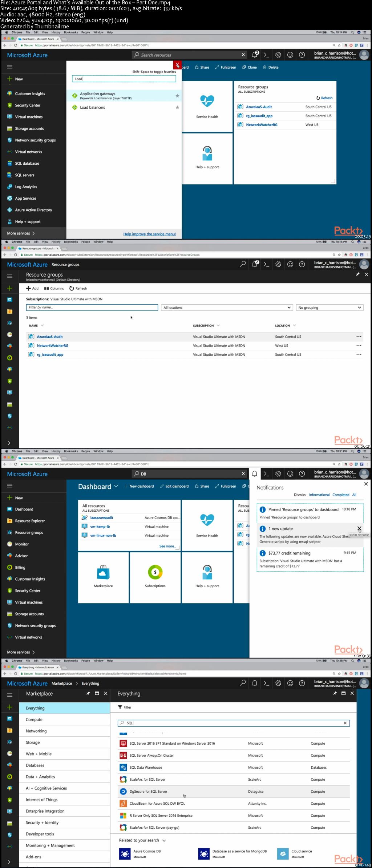Viewport: 372px width, 868px height.
Task: Click the service filter field containing "Load"
Action: (124, 79)
